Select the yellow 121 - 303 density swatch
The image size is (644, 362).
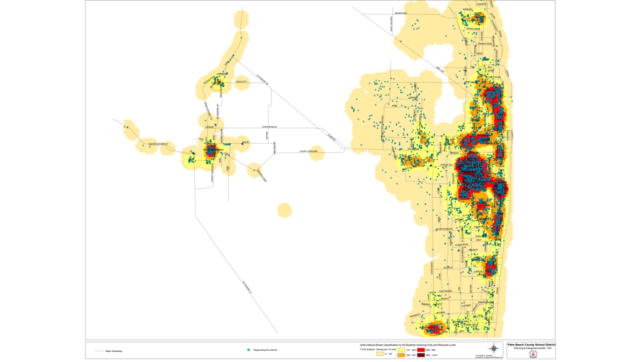click(x=401, y=350)
